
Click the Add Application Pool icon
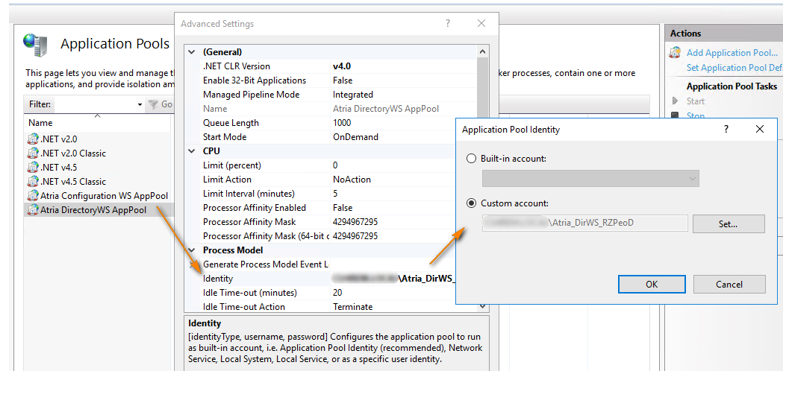[x=675, y=52]
